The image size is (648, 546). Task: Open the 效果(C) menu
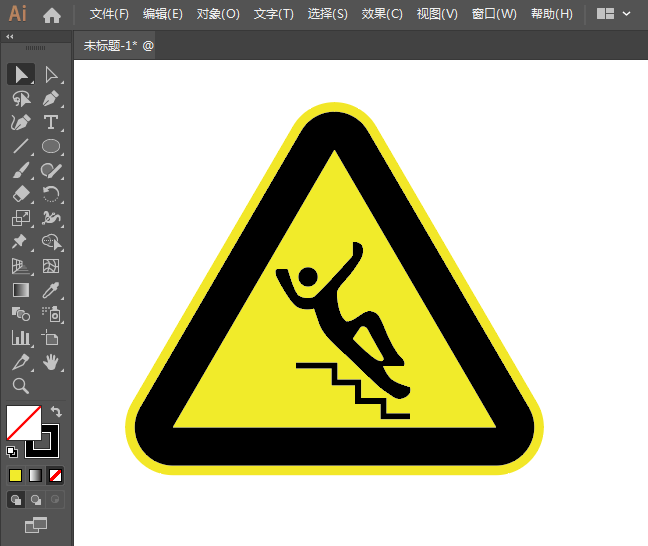click(382, 14)
